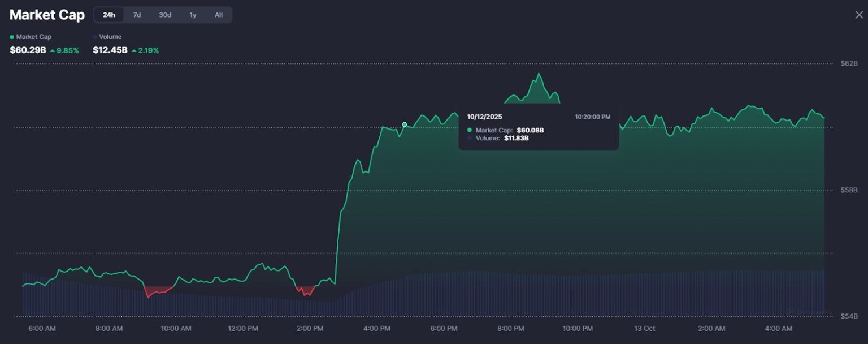
Task: Click the Volume bullet inside the tooltip
Action: (469, 138)
